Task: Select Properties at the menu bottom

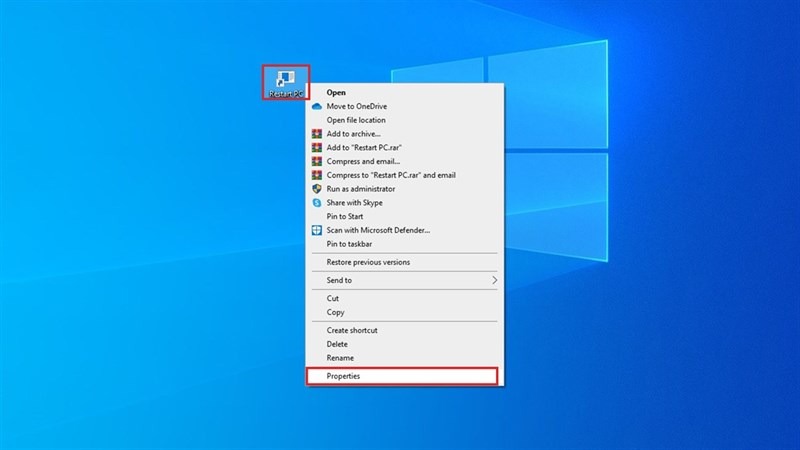Action: pyautogui.click(x=402, y=376)
